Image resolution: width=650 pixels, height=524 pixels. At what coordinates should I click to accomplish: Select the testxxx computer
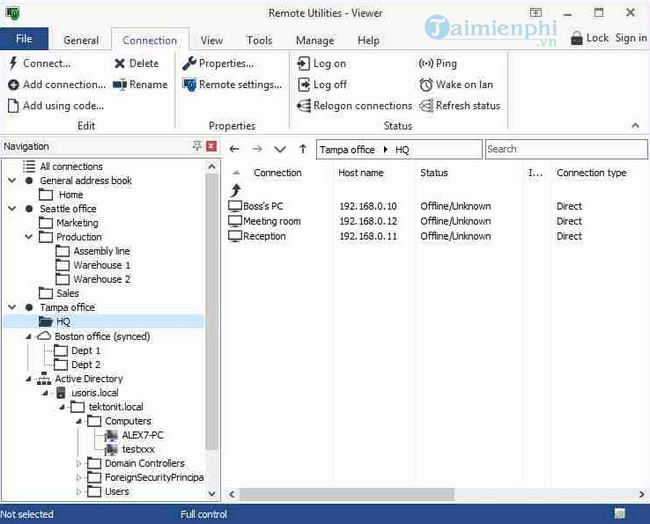click(x=138, y=449)
